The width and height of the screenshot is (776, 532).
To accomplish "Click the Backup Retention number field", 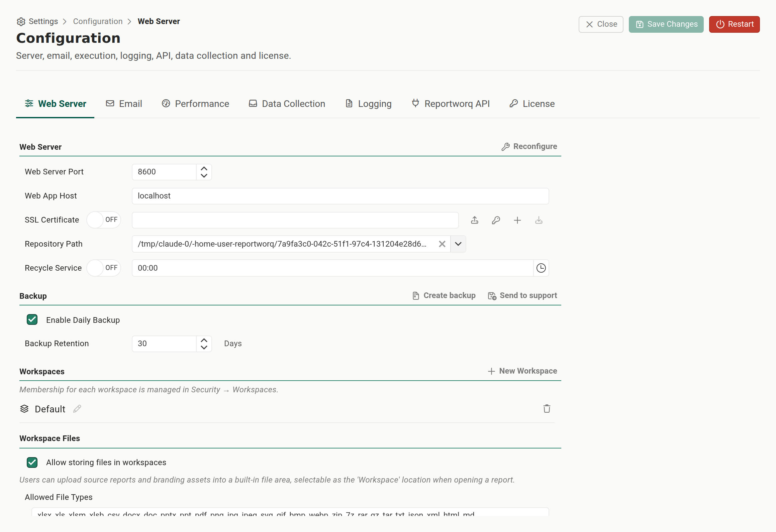I will 164,344.
